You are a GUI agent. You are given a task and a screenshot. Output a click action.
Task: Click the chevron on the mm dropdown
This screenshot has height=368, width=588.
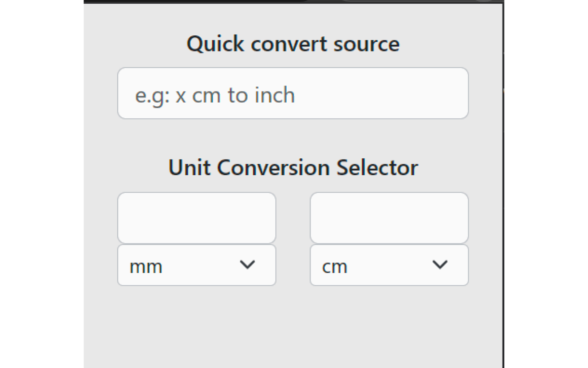tap(248, 265)
